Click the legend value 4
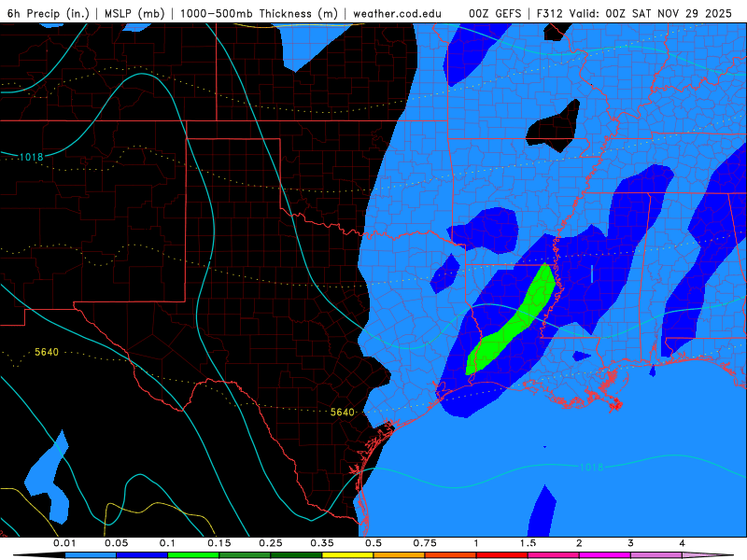Viewport: 747px width, 560px height. 682,543
